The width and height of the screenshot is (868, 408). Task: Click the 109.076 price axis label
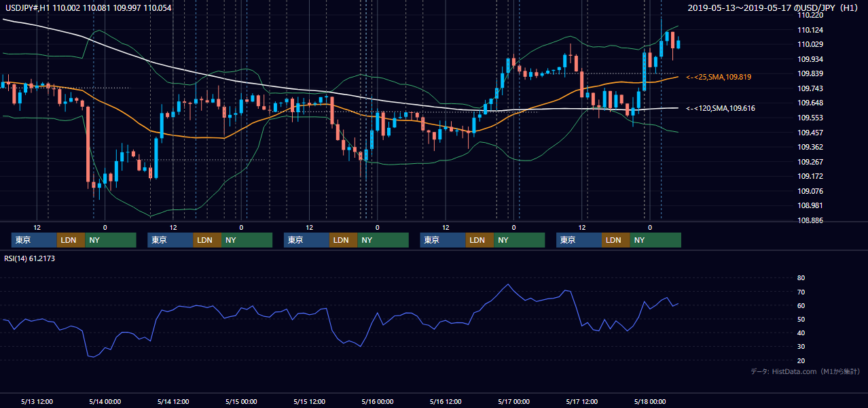810,191
